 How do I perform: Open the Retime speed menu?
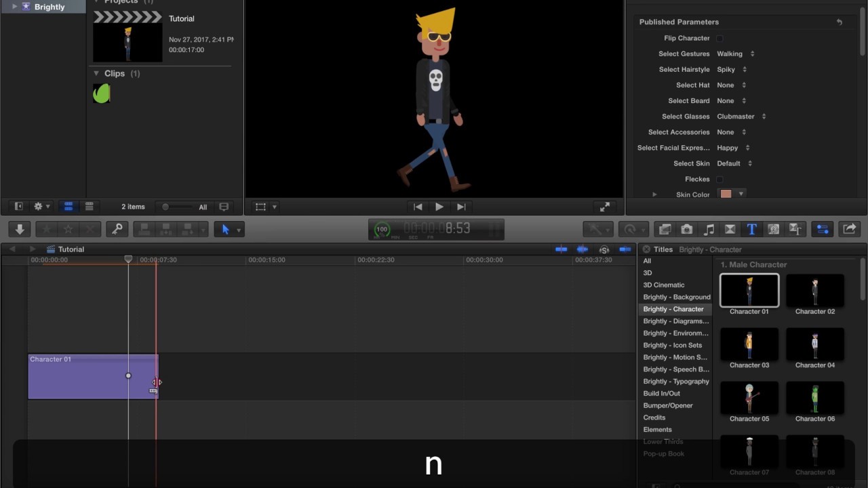pyautogui.click(x=634, y=229)
